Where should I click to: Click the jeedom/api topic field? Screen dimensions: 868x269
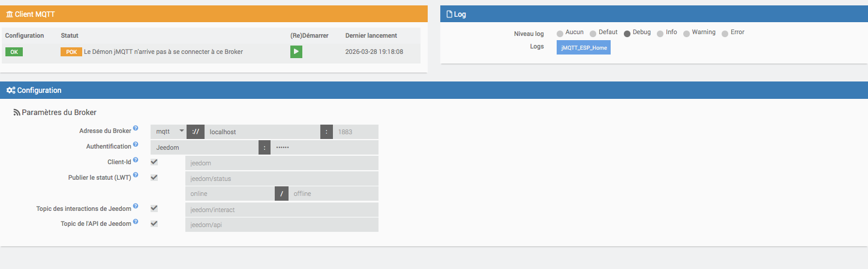[x=282, y=225]
